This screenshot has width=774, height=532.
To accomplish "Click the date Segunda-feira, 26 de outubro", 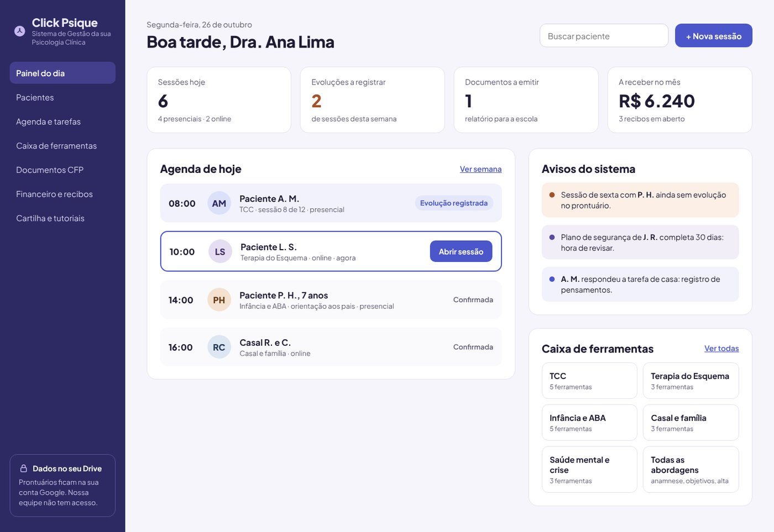I will (x=200, y=25).
